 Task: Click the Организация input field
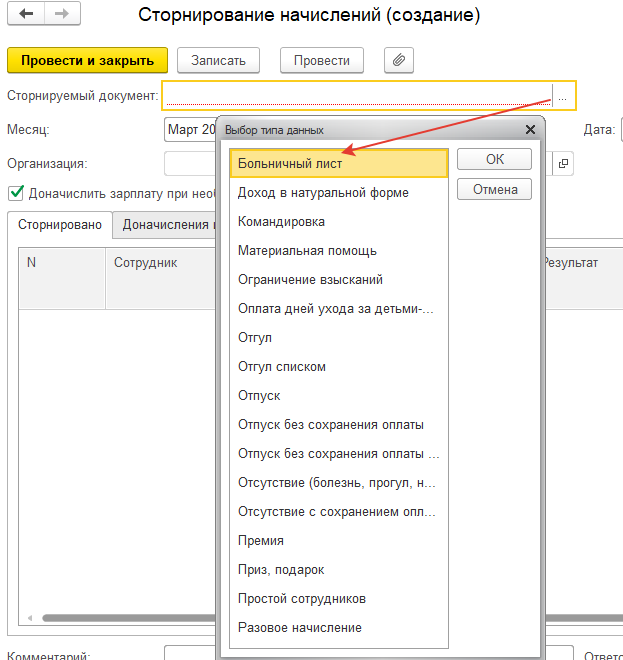tap(190, 163)
